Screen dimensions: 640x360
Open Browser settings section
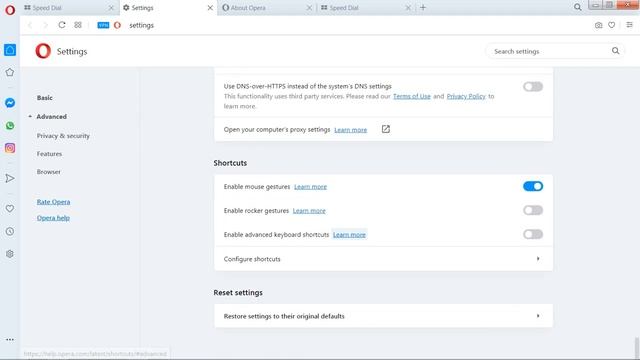[x=49, y=172]
